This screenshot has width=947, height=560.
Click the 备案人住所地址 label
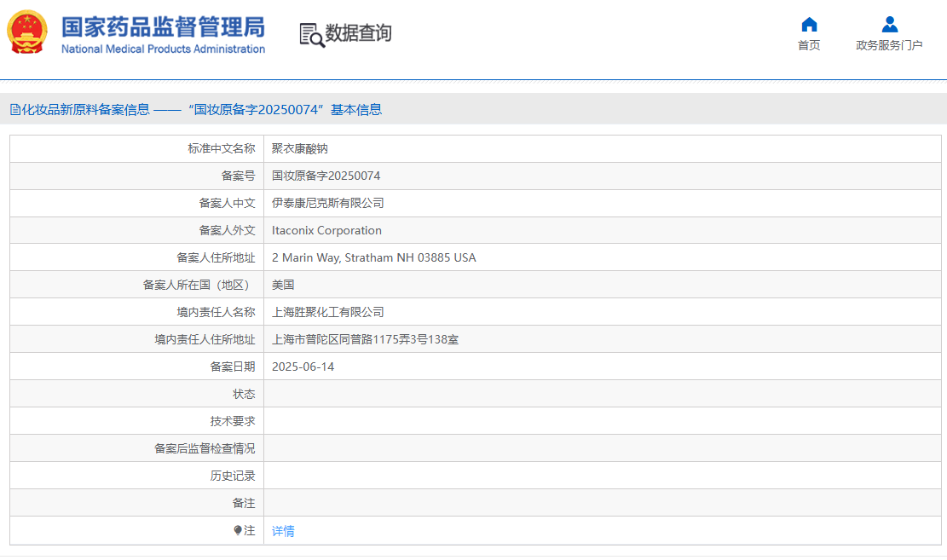tap(217, 257)
